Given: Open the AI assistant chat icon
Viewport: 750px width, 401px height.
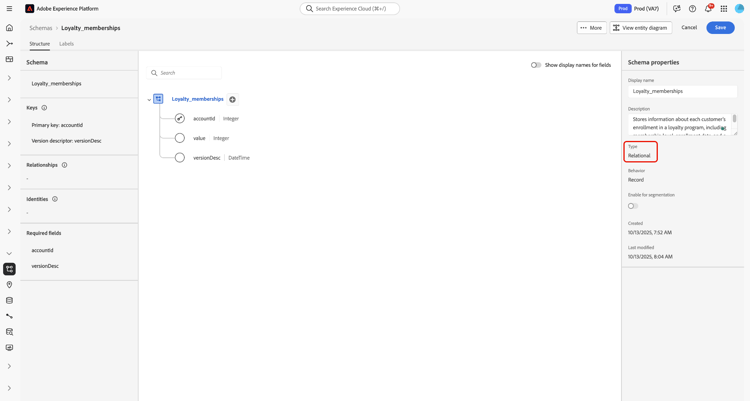Looking at the screenshot, I should point(676,9).
